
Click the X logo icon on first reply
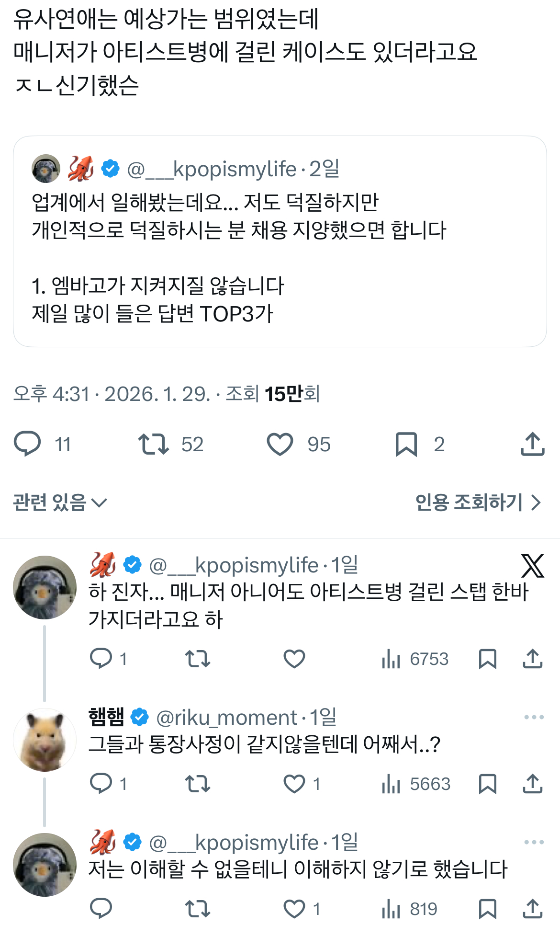point(532,566)
